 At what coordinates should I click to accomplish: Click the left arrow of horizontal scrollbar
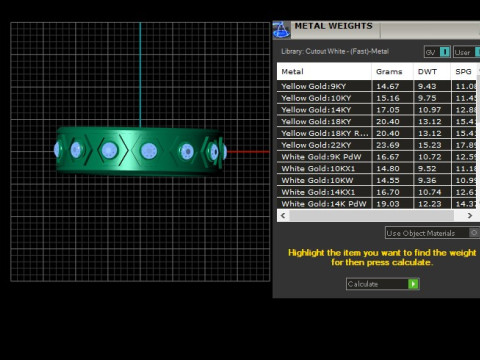[x=283, y=215]
